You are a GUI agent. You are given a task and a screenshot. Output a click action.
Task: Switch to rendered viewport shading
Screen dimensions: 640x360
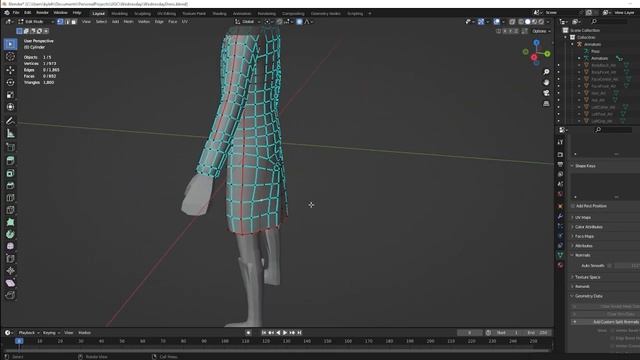(541, 22)
